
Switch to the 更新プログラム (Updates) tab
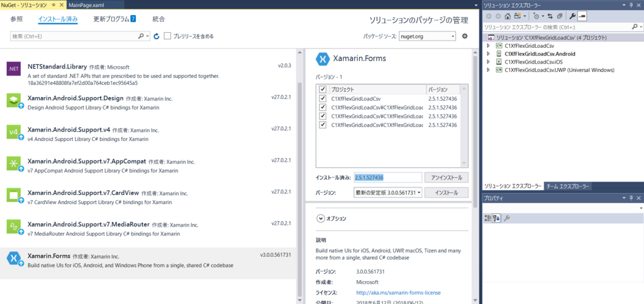pos(114,19)
